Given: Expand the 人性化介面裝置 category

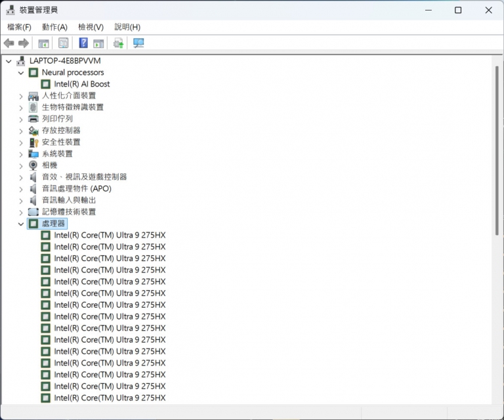Looking at the screenshot, I should click(21, 96).
